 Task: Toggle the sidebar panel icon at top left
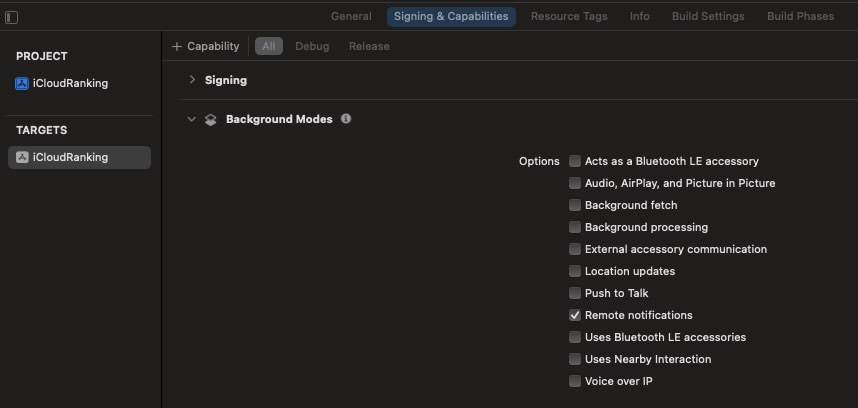point(11,18)
